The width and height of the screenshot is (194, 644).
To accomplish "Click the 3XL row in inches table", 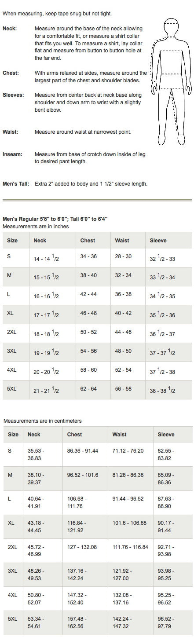I will point(97,352).
